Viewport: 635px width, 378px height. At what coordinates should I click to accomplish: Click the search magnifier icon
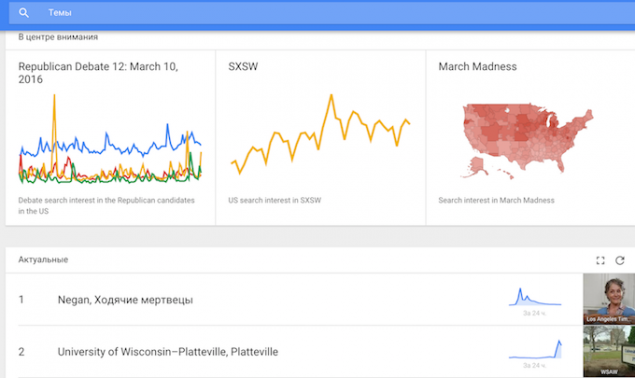[x=24, y=13]
